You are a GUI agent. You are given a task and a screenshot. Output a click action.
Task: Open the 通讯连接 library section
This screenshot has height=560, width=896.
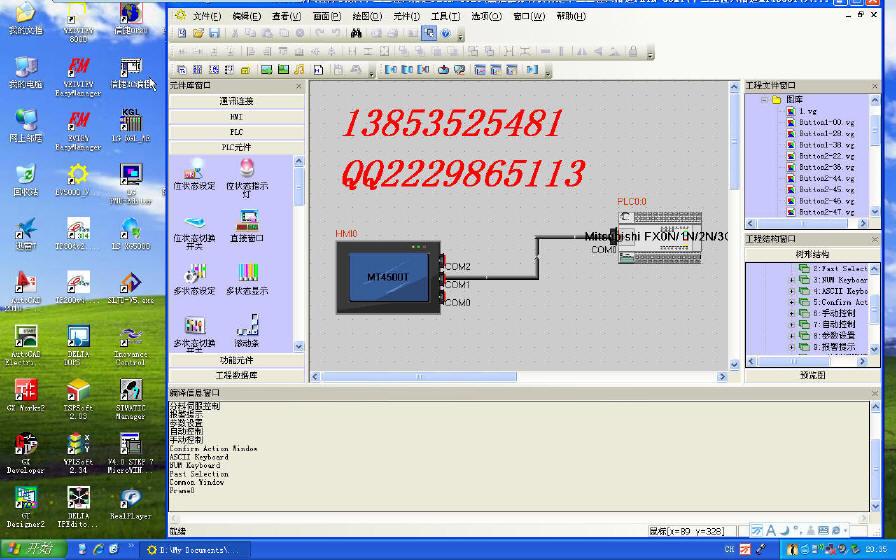[236, 102]
